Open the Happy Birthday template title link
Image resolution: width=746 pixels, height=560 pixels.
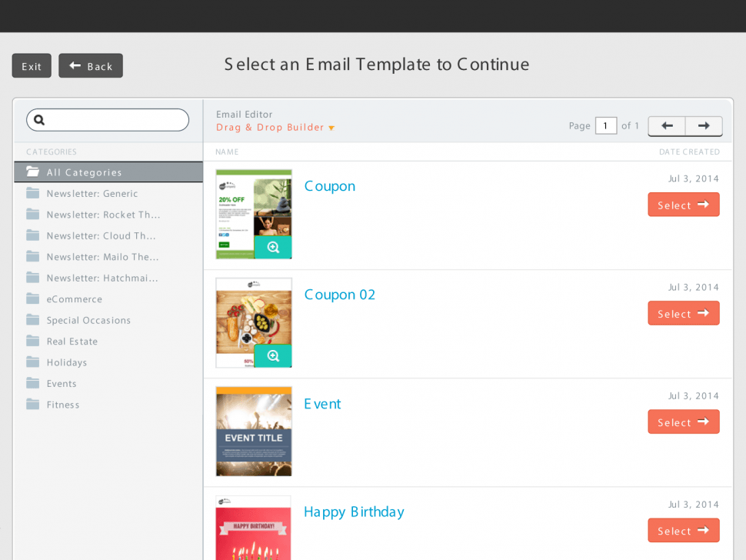point(354,512)
